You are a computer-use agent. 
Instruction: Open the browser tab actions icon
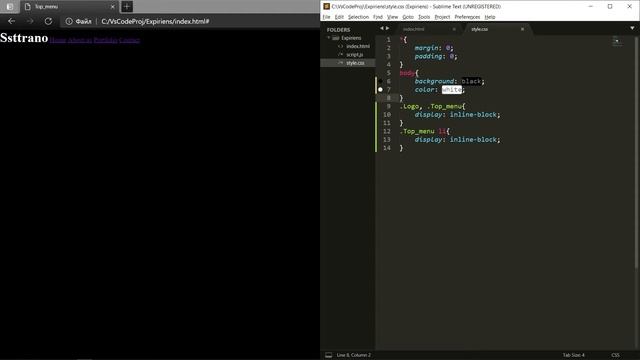(x=10, y=7)
